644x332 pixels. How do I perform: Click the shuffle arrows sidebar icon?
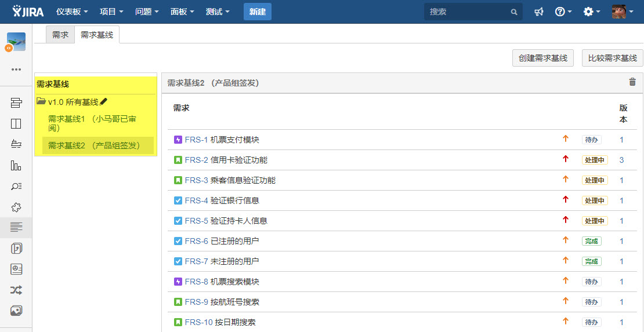point(16,290)
